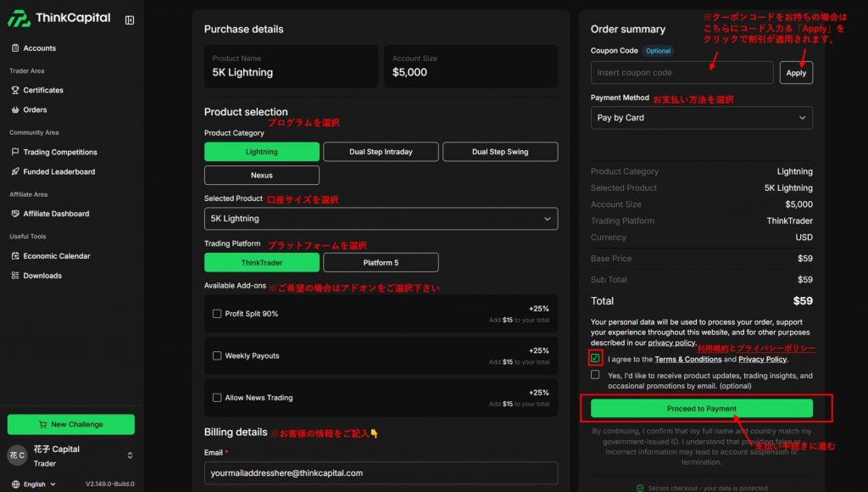The height and width of the screenshot is (492, 868).
Task: Open the Terms & Conditions link
Action: [687, 360]
